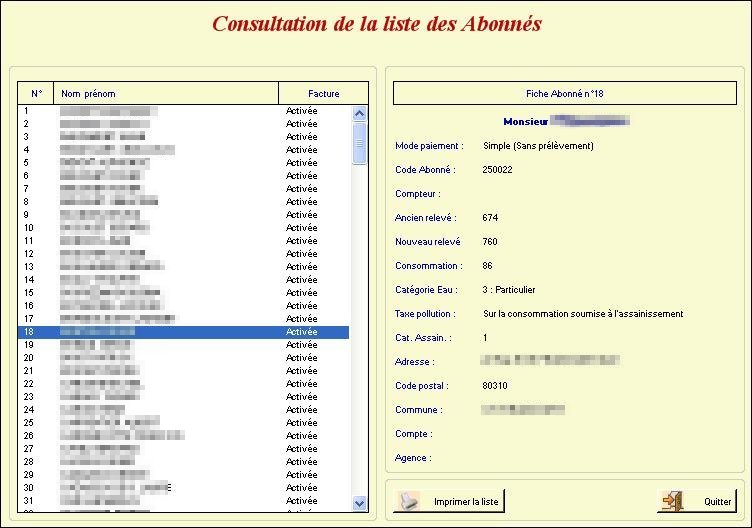Image resolution: width=752 pixels, height=528 pixels.
Task: Sort by the N° column header
Action: coord(36,94)
